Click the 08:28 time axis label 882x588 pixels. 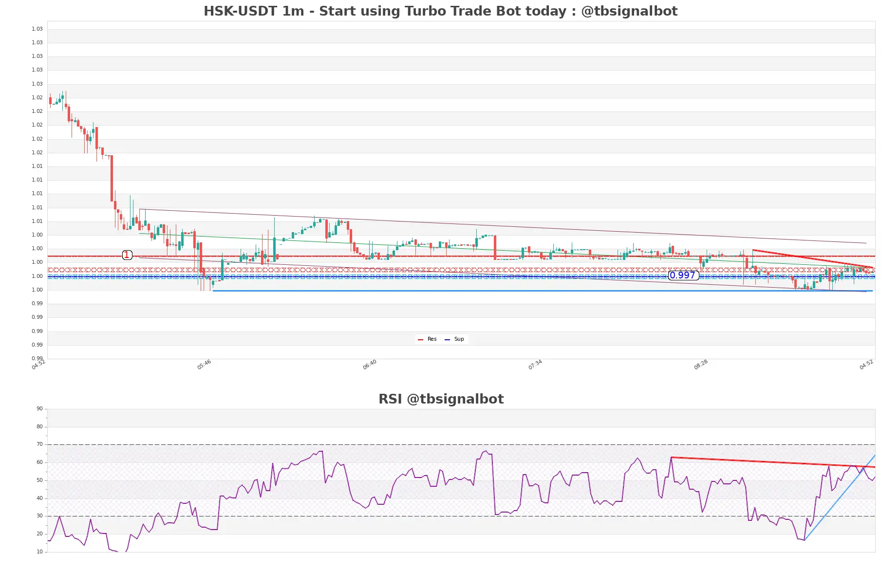701,365
